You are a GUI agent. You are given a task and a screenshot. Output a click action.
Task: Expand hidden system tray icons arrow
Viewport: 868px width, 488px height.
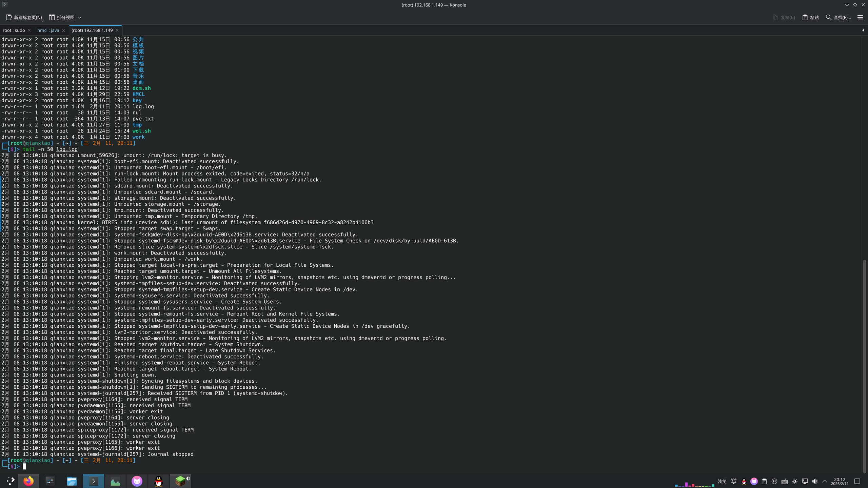[x=825, y=481]
